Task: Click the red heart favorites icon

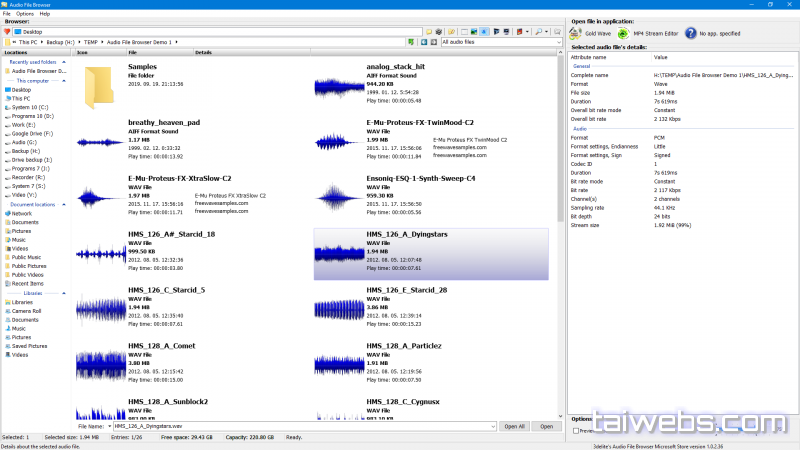Action: click(7, 32)
